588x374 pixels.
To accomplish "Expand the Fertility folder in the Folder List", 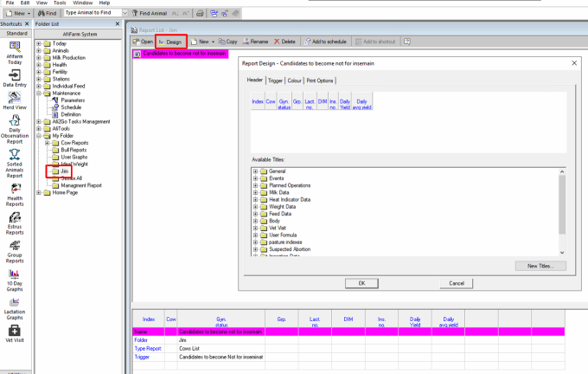I will (39, 72).
